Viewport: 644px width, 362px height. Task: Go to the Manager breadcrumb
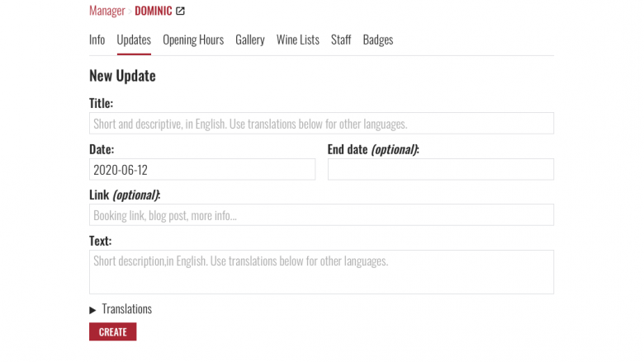point(107,11)
